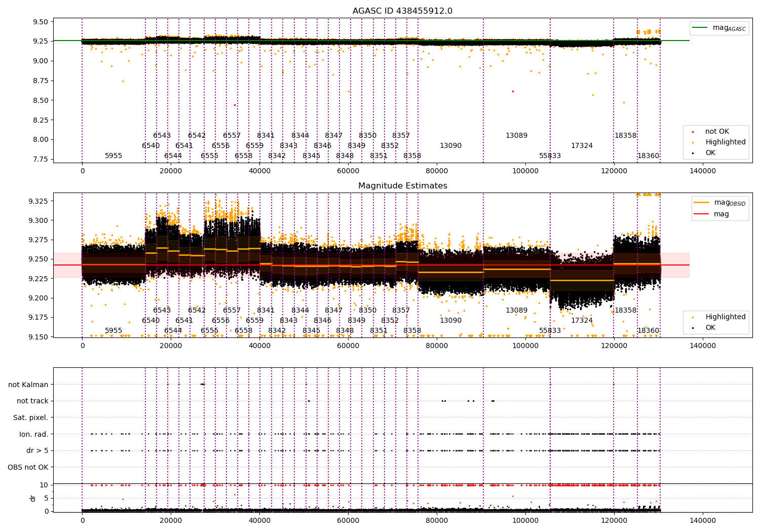Click obsid label 17324 in top plot
Image resolution: width=760 pixels, height=532 pixels.
[x=582, y=146]
